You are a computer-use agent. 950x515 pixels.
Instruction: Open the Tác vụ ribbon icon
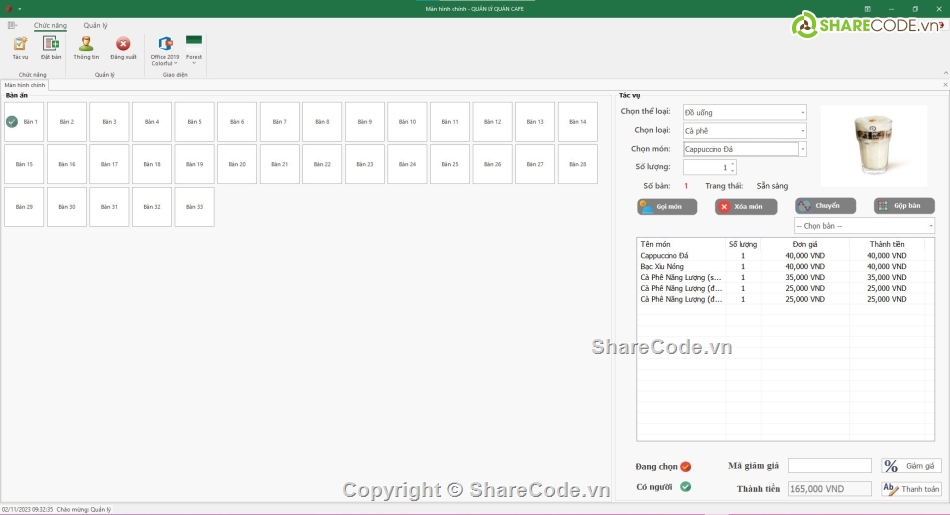[x=20, y=46]
